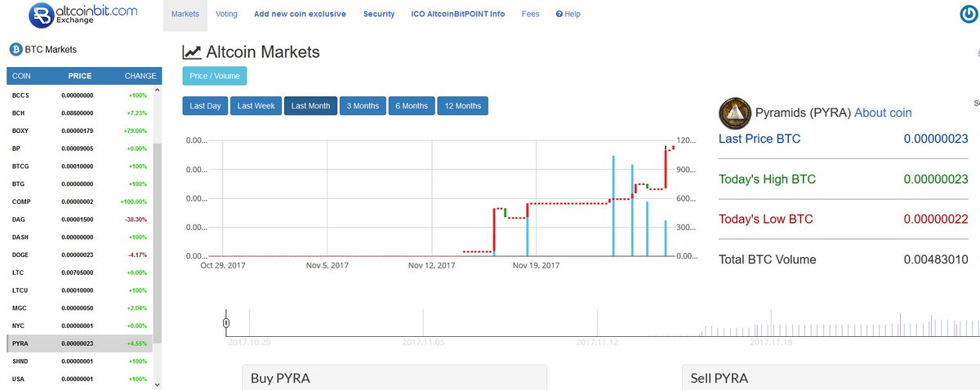980x390 pixels.
Task: Click the Total BTC Volume value 0.00483010
Action: point(936,260)
